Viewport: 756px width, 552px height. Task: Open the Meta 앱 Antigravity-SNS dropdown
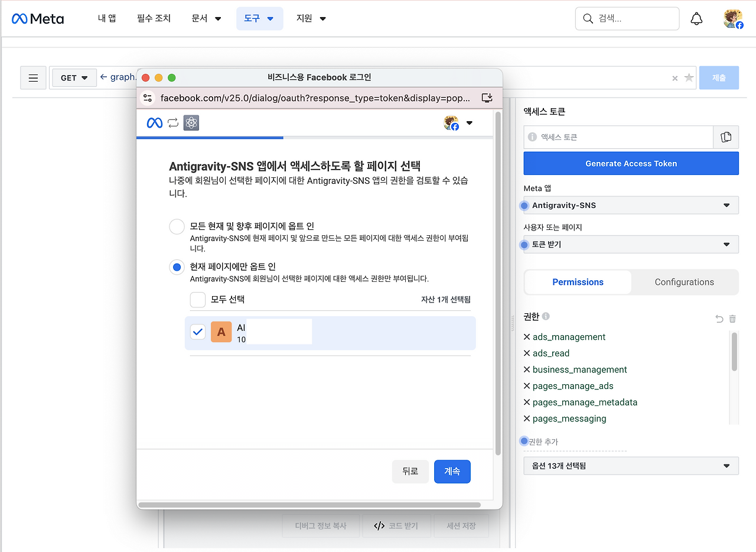click(631, 205)
